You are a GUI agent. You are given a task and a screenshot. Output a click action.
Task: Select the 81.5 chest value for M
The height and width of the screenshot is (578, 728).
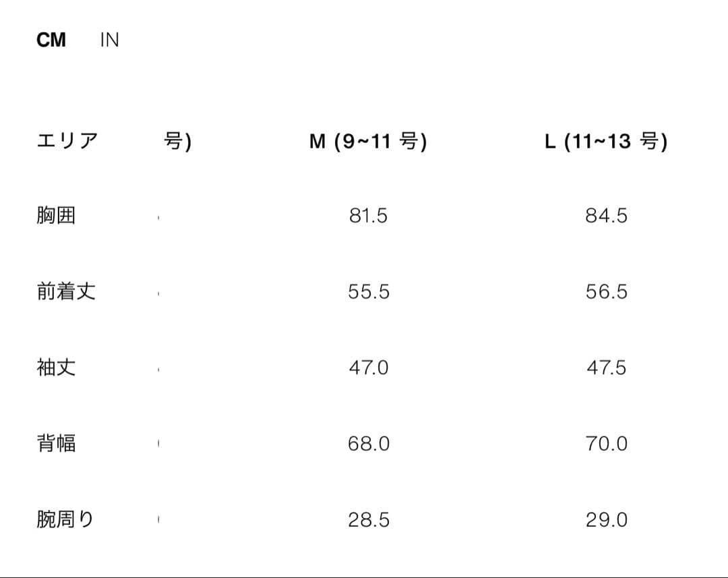click(x=368, y=216)
